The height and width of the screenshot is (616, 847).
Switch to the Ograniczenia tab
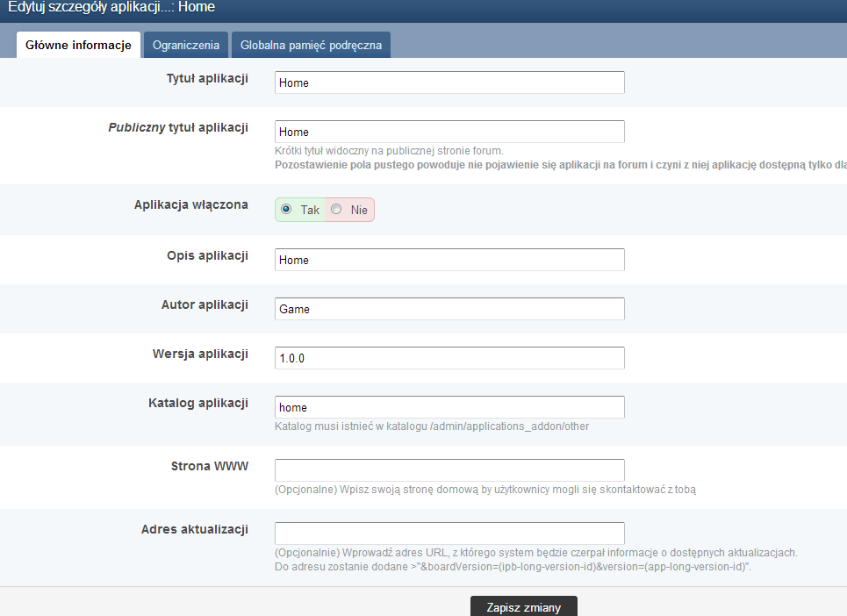point(185,45)
